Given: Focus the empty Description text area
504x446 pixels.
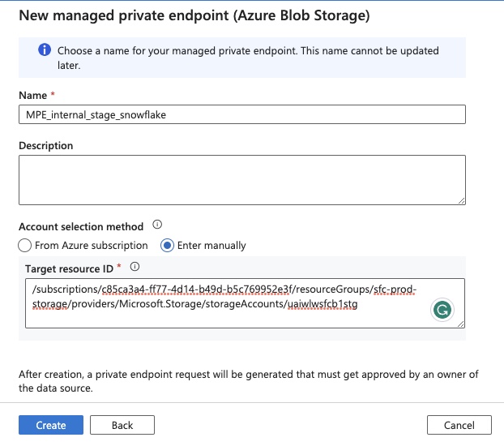Looking at the screenshot, I should 241,179.
